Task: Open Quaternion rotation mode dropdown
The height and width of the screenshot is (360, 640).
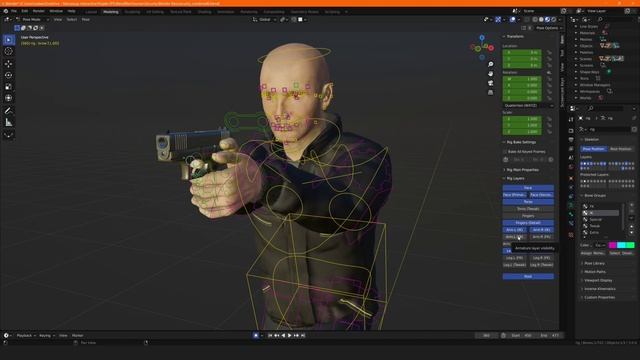Action: click(528, 105)
